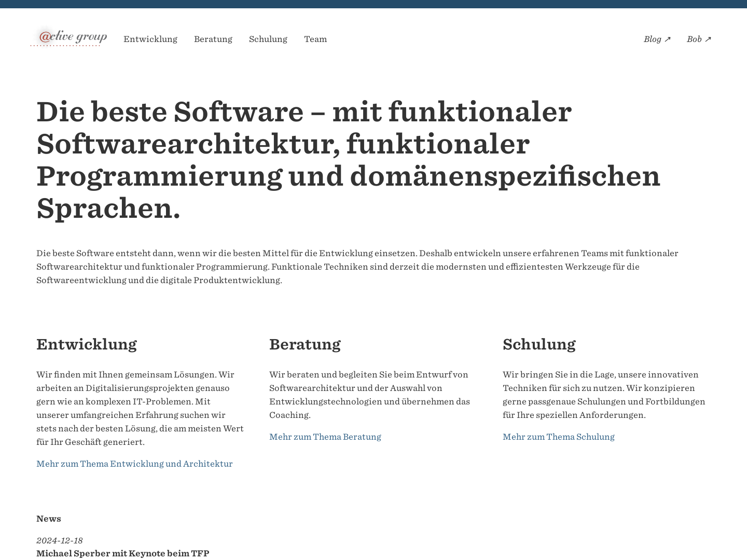The image size is (747, 560).
Task: Visit the external Bob link
Action: coord(699,39)
